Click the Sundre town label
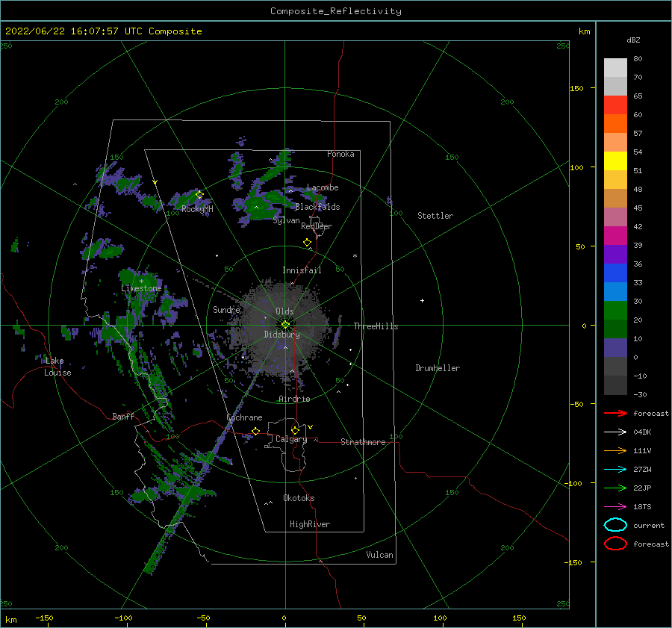The image size is (672, 628). [226, 309]
